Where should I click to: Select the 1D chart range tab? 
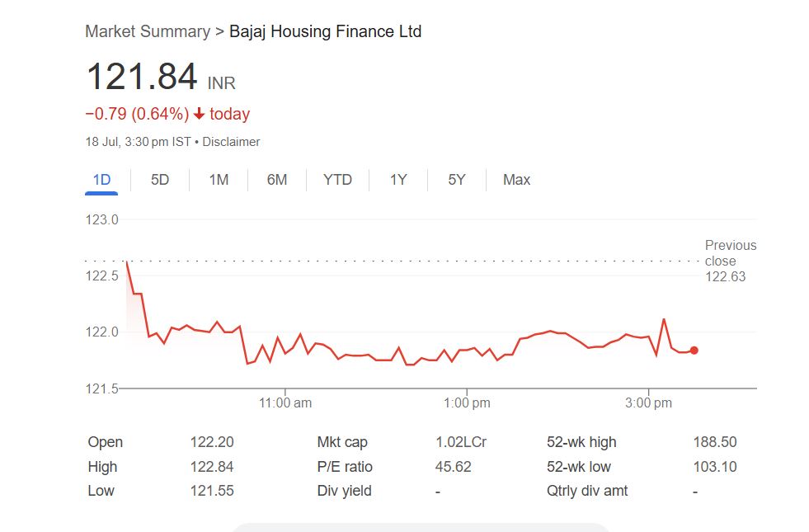tap(101, 180)
